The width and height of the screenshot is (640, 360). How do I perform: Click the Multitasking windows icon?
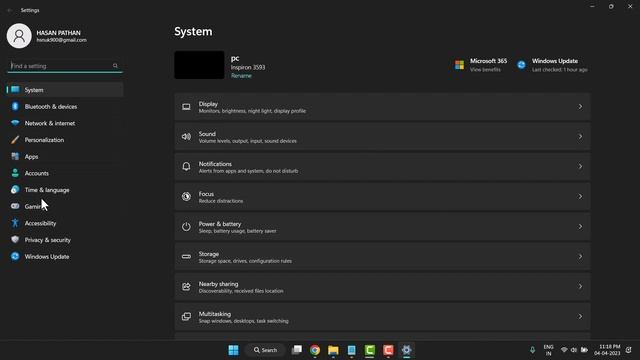(186, 317)
